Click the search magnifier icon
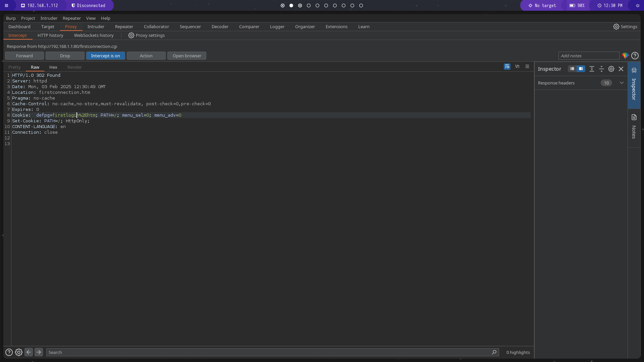Image resolution: width=644 pixels, height=362 pixels. coord(494,352)
